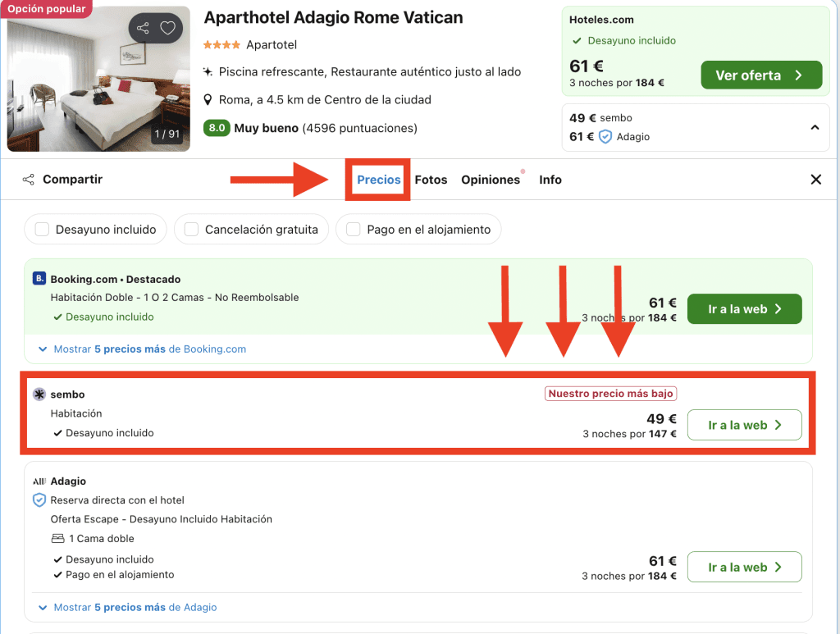This screenshot has width=840, height=634.
Task: Click the heart favorite icon on hotel photo
Action: click(167, 29)
